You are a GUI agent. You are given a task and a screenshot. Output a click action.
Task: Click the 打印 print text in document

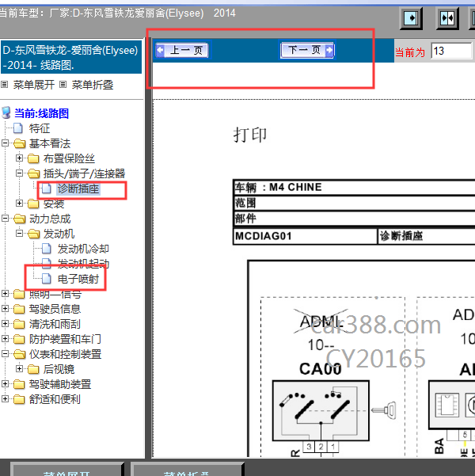[250, 135]
